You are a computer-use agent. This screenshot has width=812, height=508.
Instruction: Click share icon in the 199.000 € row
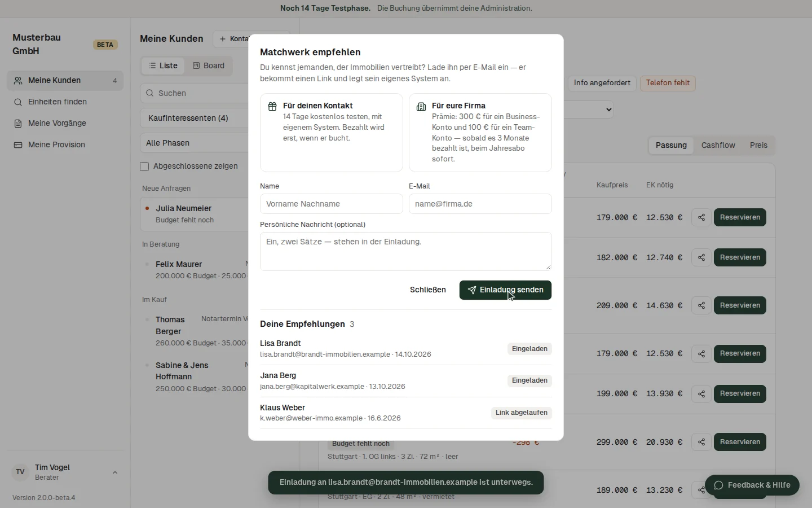click(701, 393)
